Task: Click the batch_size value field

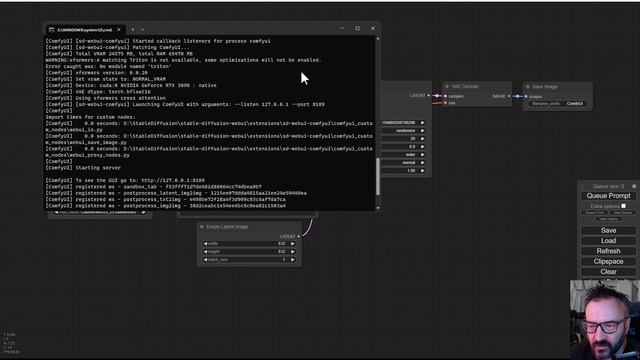Action: pyautogui.click(x=249, y=260)
